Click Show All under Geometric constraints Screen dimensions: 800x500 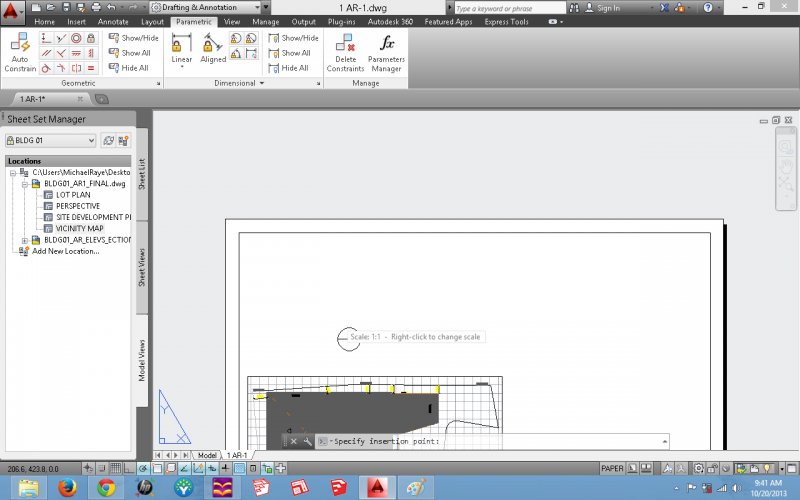click(x=134, y=53)
